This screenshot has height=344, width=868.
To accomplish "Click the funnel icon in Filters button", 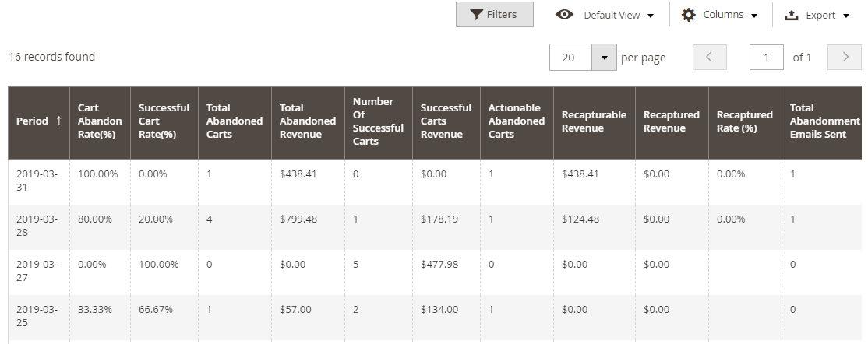I will pos(476,15).
